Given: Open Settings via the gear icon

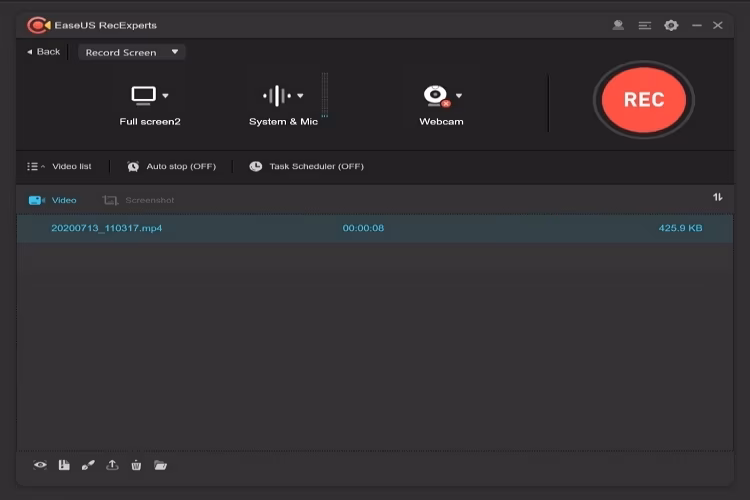Looking at the screenshot, I should click(x=671, y=25).
